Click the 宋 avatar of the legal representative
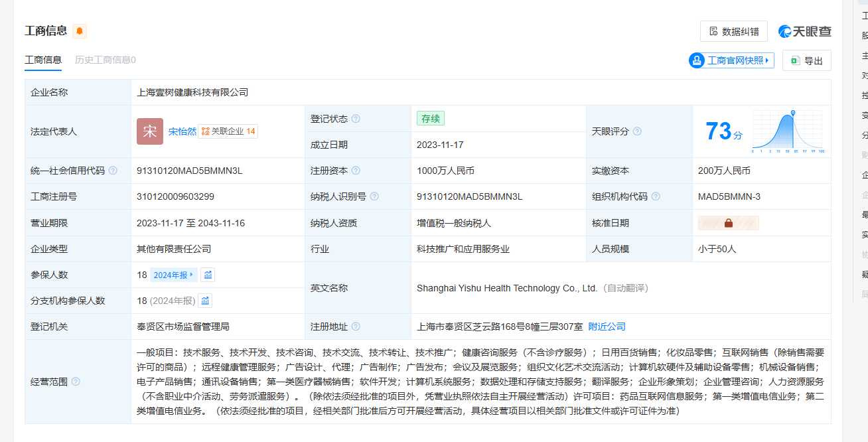The height and width of the screenshot is (442, 868). [149, 131]
